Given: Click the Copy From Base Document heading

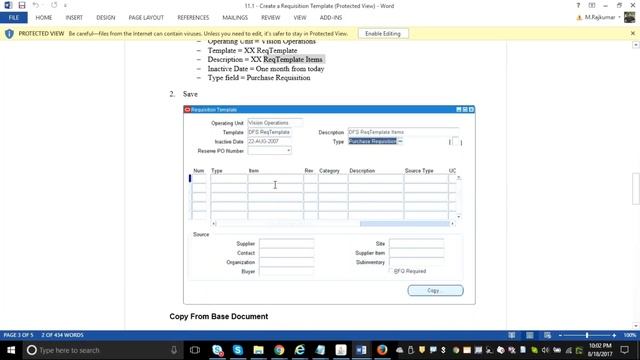Looking at the screenshot, I should (219, 316).
